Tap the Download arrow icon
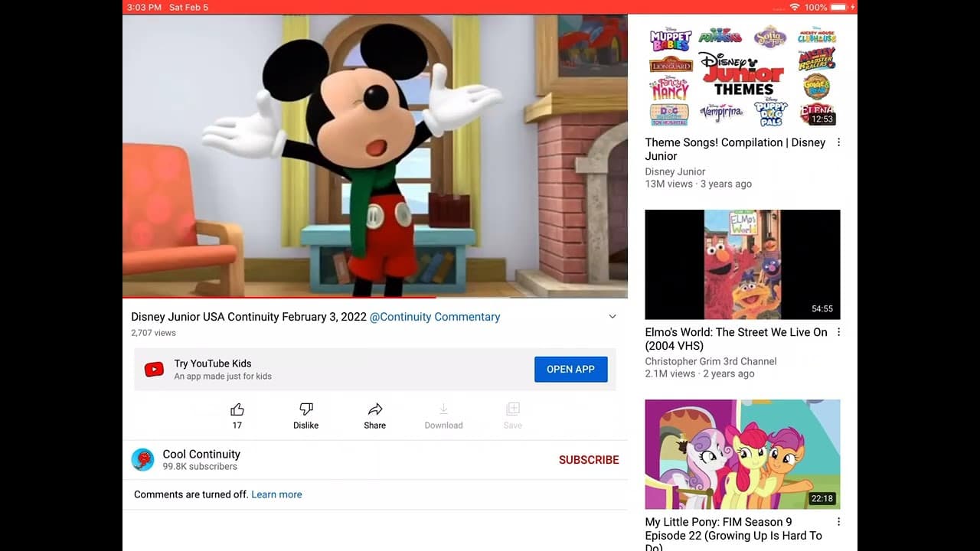The height and width of the screenshot is (551, 980). tap(444, 409)
